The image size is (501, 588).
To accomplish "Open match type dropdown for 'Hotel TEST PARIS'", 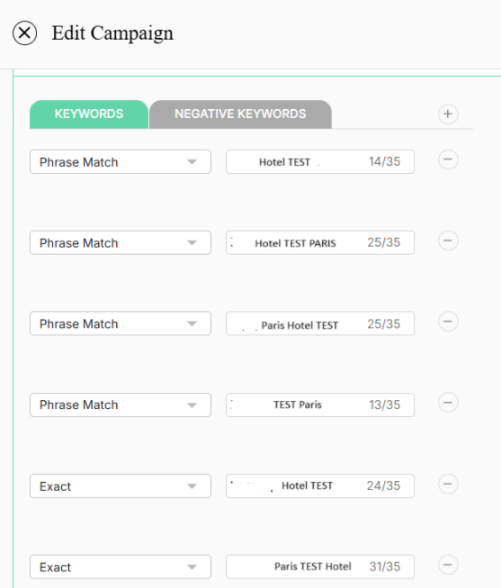I will pos(120,243).
